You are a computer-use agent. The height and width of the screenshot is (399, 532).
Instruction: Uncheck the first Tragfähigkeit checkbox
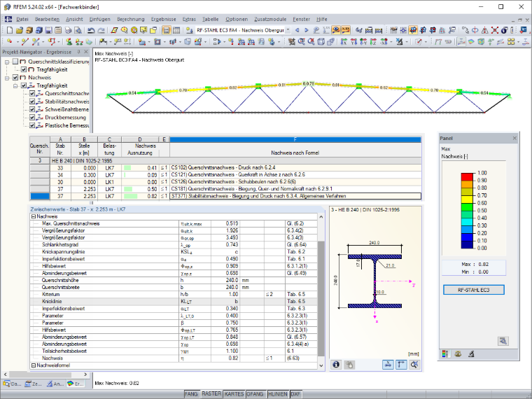coord(23,69)
